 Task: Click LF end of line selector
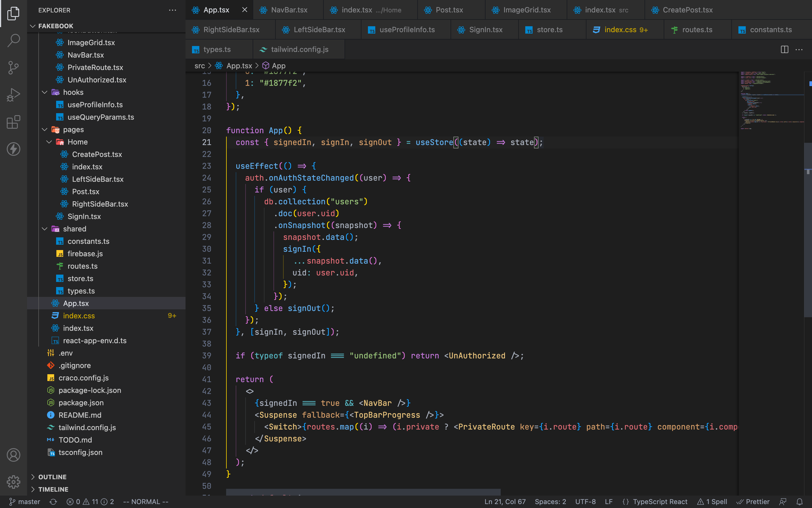609,502
